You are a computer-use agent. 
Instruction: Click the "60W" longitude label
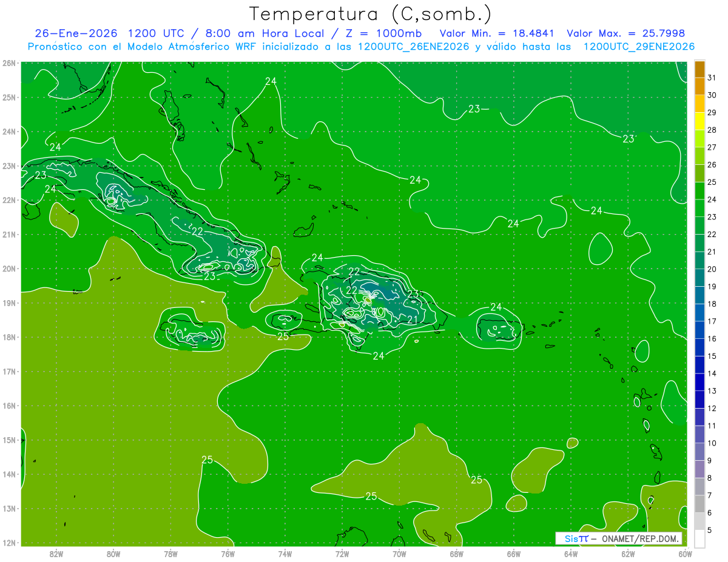tap(685, 554)
